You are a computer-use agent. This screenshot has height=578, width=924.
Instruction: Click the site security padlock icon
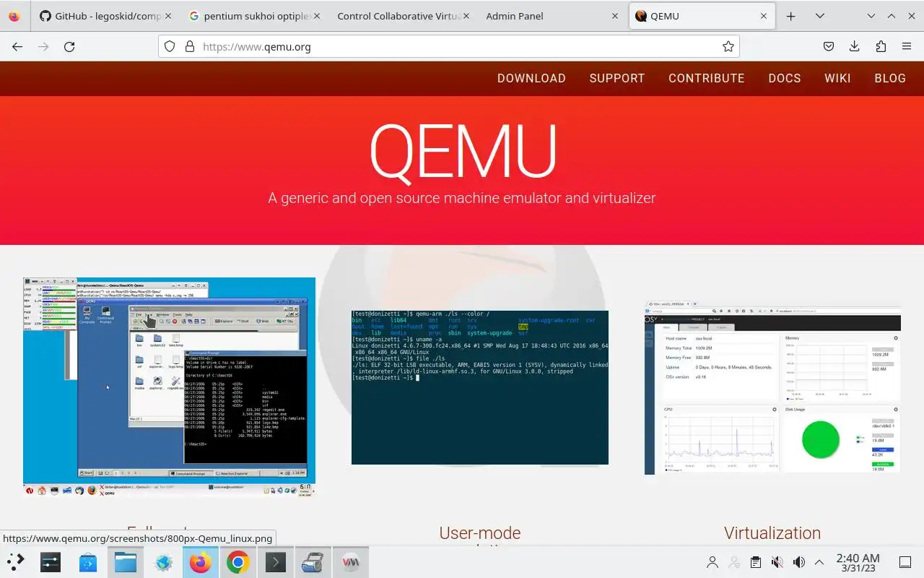(190, 46)
